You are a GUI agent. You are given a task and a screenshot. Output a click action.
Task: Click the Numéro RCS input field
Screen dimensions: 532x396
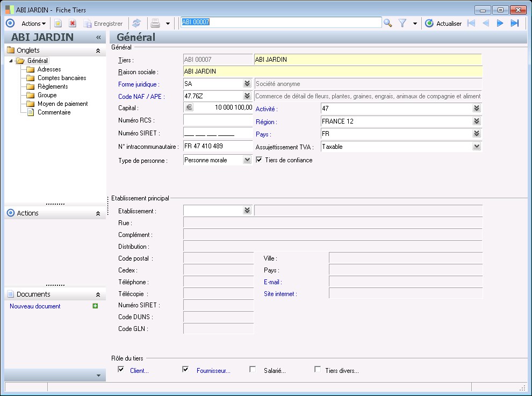click(x=218, y=120)
